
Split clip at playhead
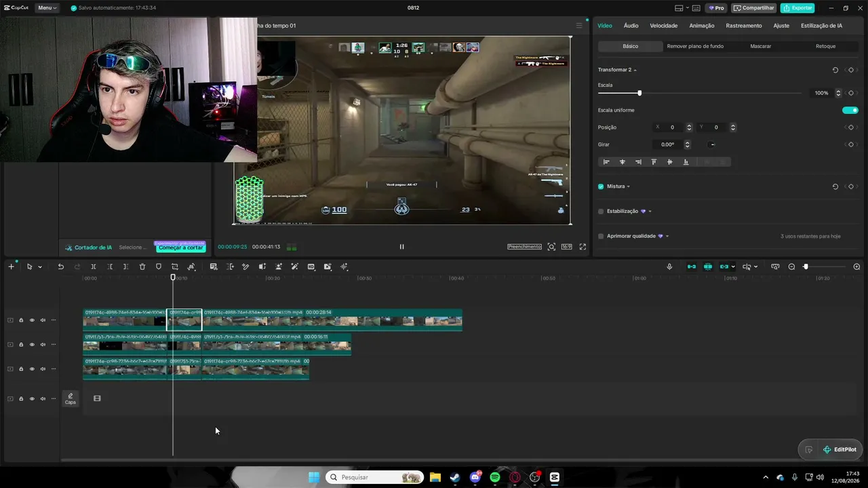tap(94, 267)
